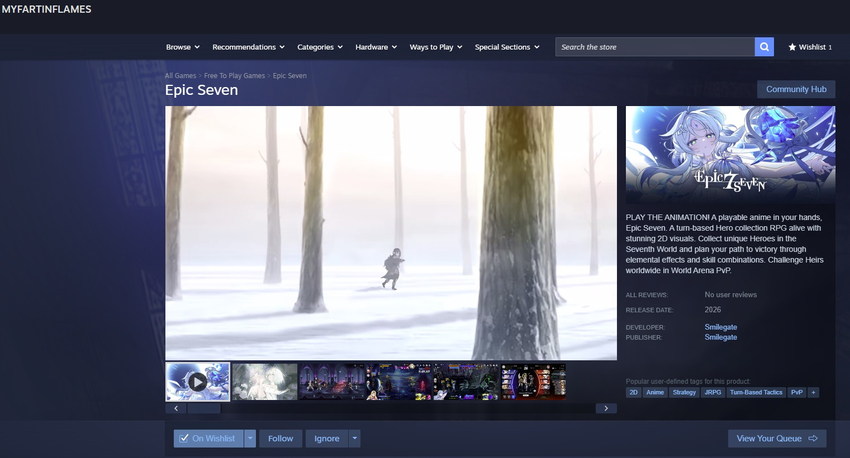Image resolution: width=850 pixels, height=458 pixels.
Task: Click the Search the store field
Action: coord(655,47)
